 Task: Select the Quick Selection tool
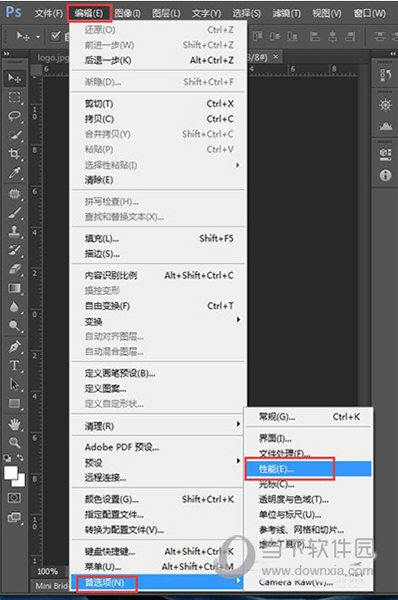15,135
